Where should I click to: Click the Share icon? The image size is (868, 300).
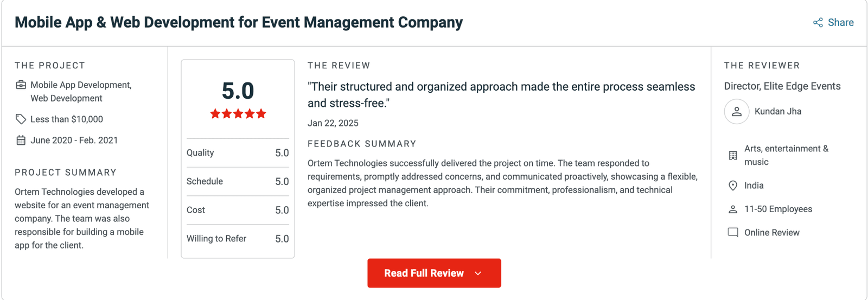[x=818, y=23]
